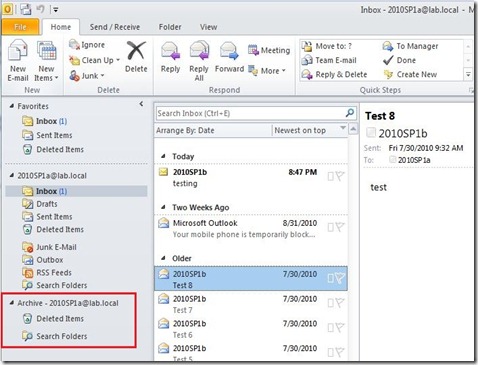Flag the Test 8 message

point(340,278)
